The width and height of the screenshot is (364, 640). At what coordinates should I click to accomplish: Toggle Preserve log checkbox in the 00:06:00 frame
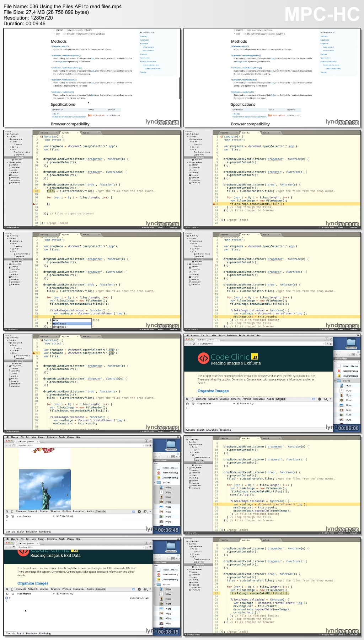[238, 404]
